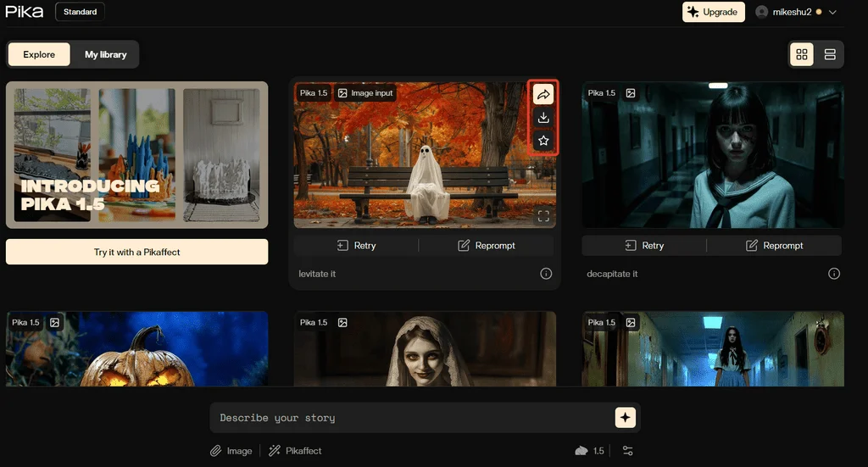
Task: Click the Upgrade button
Action: pos(713,12)
